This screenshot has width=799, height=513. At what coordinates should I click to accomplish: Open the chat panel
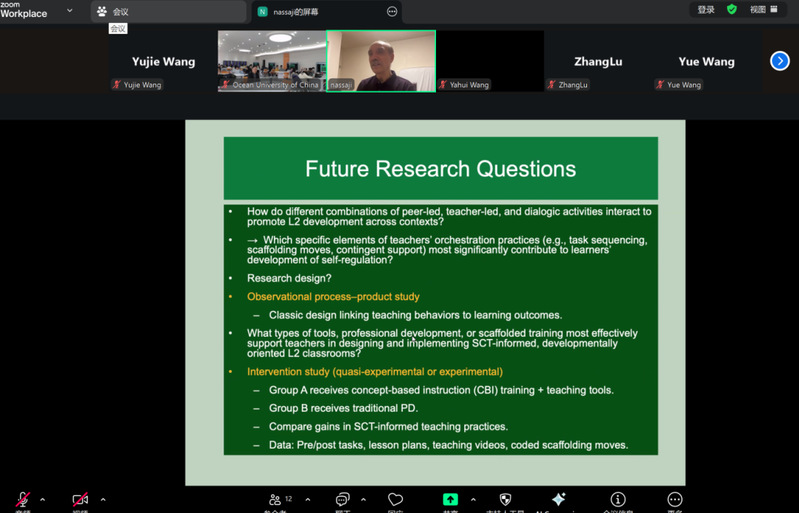pos(342,499)
